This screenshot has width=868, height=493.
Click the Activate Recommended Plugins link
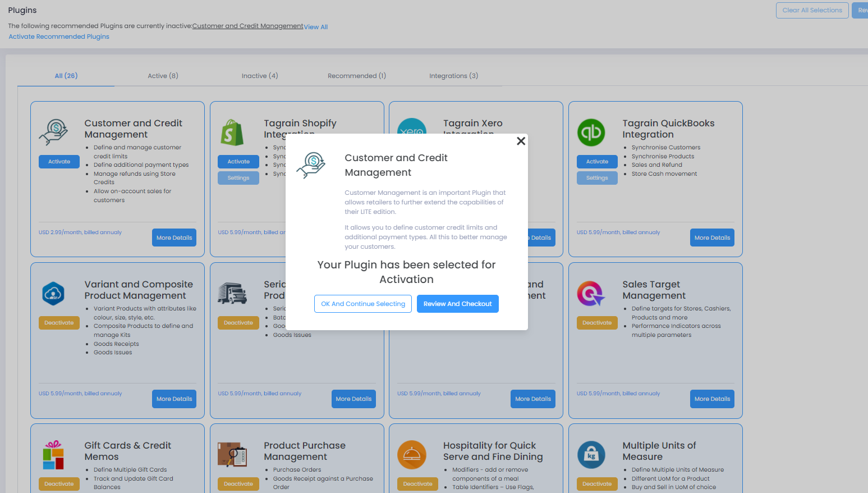point(59,36)
